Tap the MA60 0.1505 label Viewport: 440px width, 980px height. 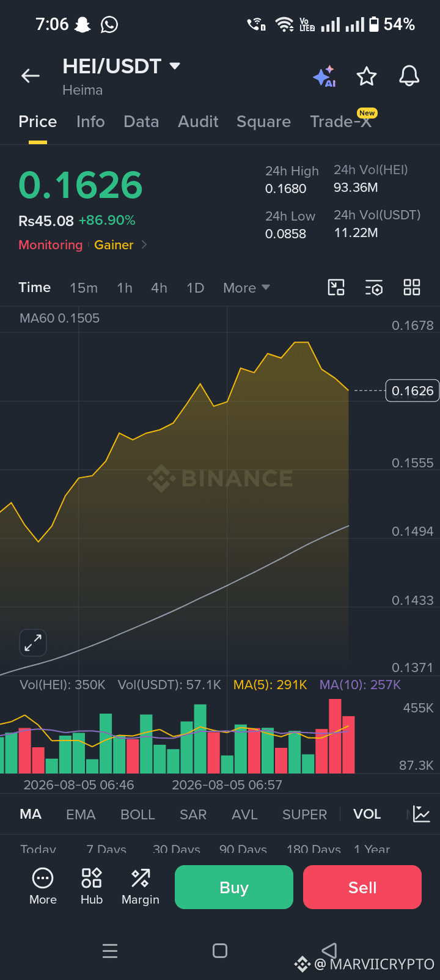[x=59, y=318]
